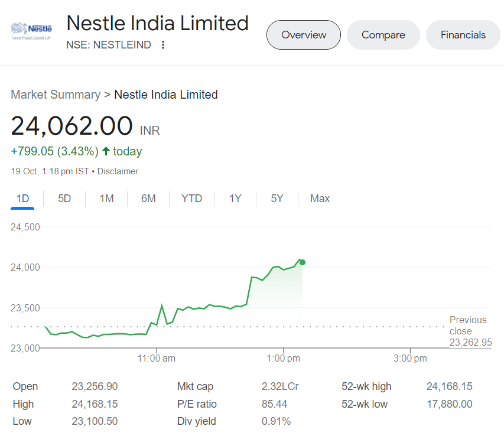Open the three-dot menu beside NSE: NESTLEIND
This screenshot has width=504, height=439.
tap(163, 45)
